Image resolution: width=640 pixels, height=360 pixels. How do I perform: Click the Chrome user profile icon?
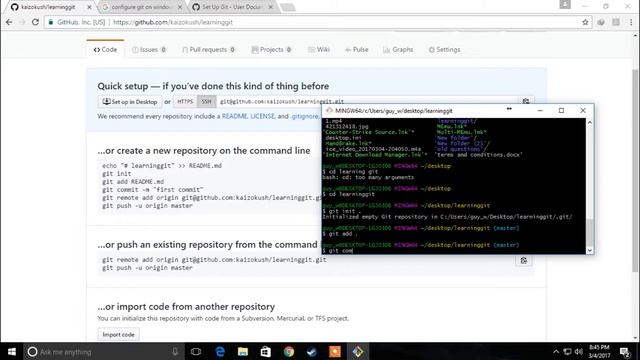click(x=565, y=4)
